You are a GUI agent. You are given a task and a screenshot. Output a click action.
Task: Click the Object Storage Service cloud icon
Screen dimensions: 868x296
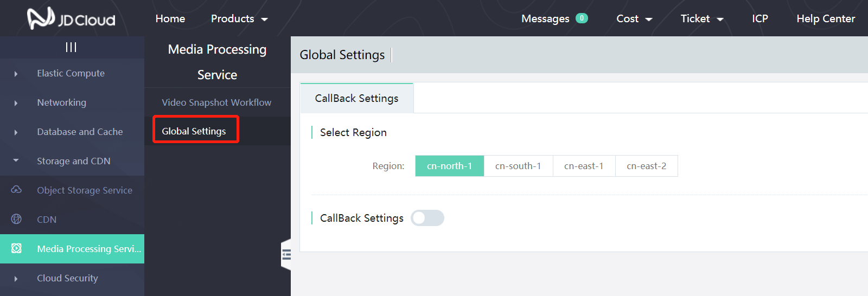pyautogui.click(x=16, y=190)
